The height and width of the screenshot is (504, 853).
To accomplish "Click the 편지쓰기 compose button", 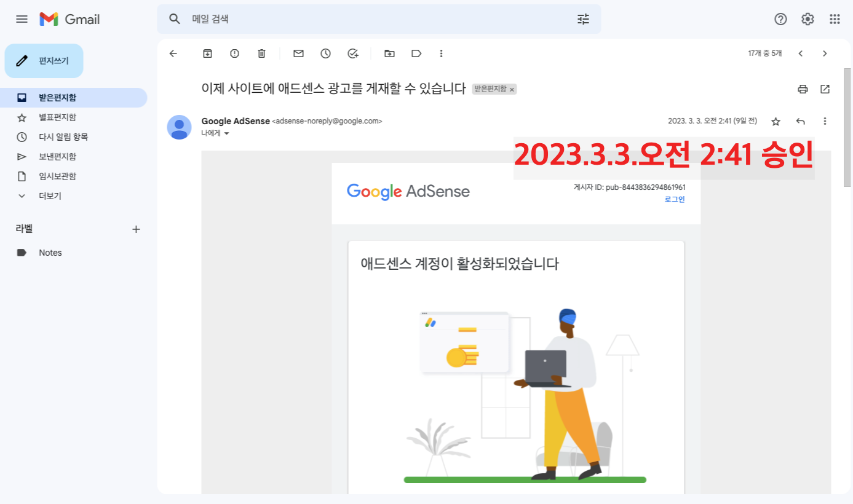I will (44, 61).
